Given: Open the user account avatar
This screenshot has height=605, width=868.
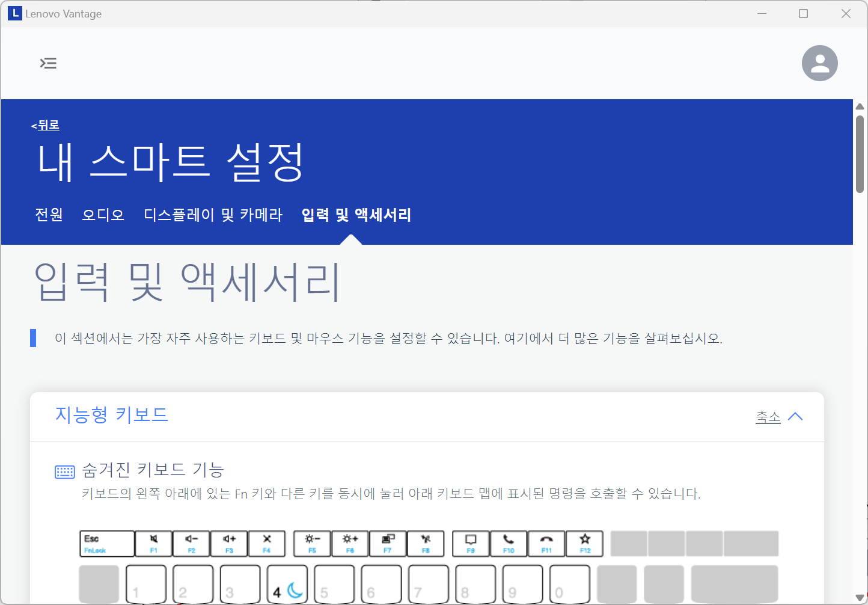Looking at the screenshot, I should 819,63.
